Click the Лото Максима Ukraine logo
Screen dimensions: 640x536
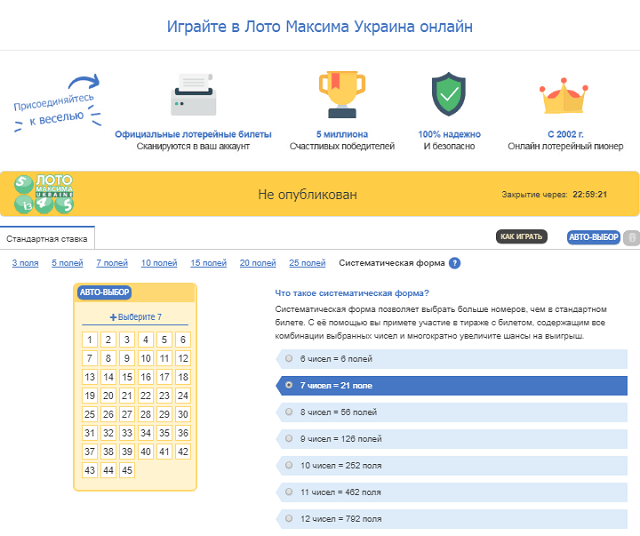(x=44, y=194)
